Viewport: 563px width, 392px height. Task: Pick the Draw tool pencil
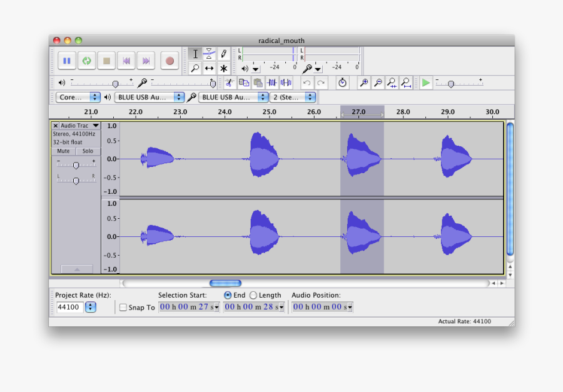pyautogui.click(x=223, y=53)
